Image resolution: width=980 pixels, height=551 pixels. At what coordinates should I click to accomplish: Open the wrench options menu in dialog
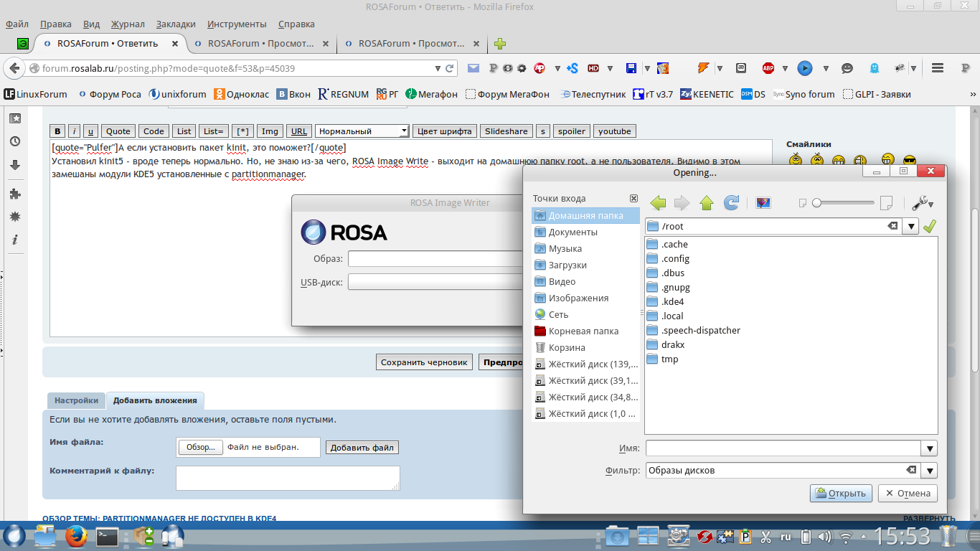click(922, 203)
